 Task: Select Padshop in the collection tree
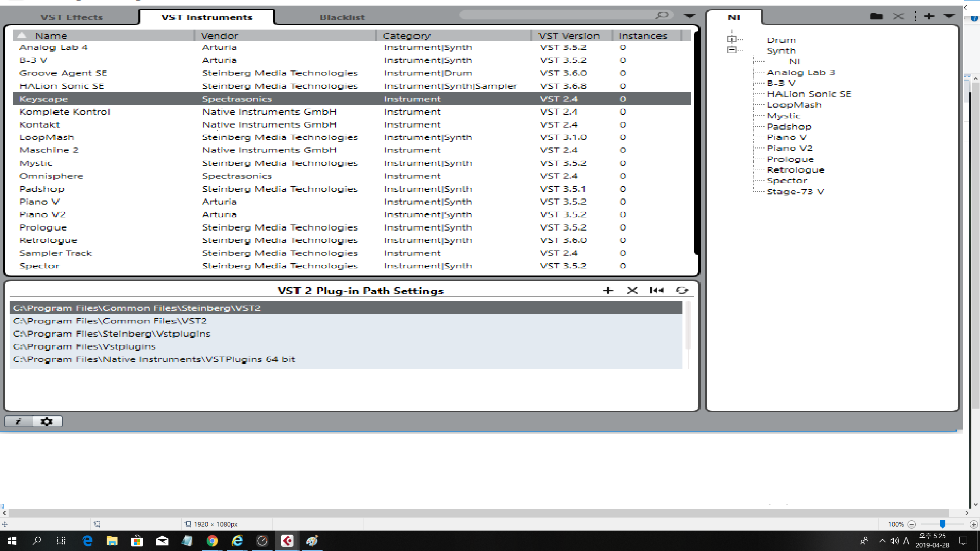click(789, 127)
